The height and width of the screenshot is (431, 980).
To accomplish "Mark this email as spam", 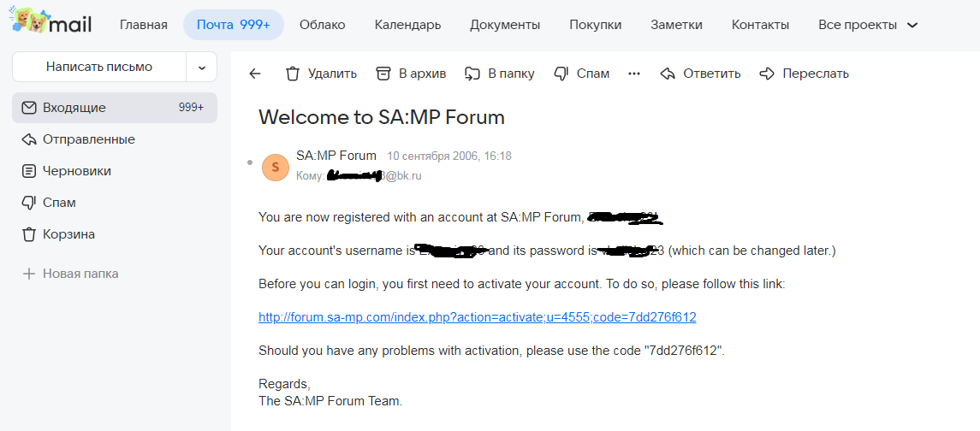I will point(581,74).
